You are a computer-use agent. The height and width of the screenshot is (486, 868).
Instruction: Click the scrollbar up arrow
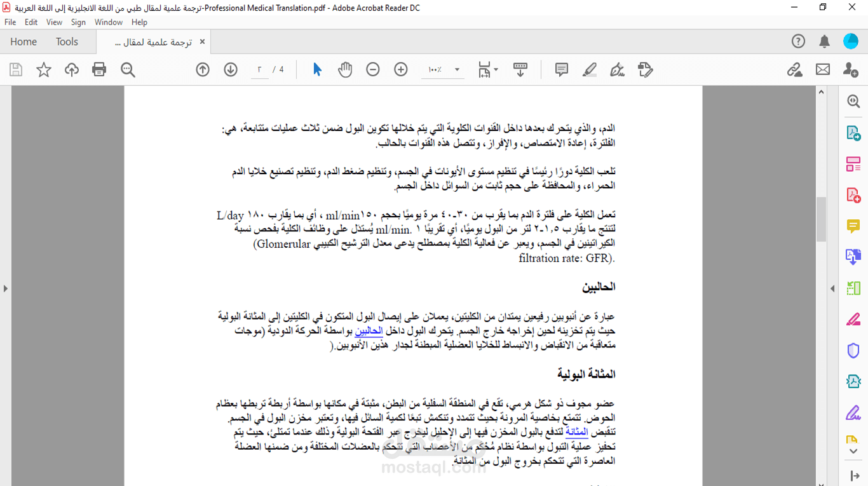coord(822,93)
